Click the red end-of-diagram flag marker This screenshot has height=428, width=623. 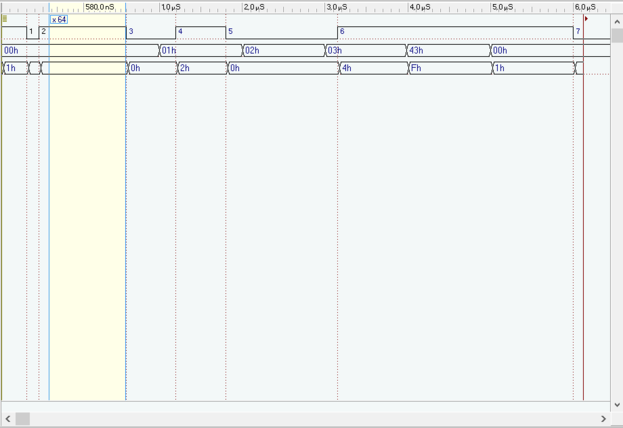point(586,19)
